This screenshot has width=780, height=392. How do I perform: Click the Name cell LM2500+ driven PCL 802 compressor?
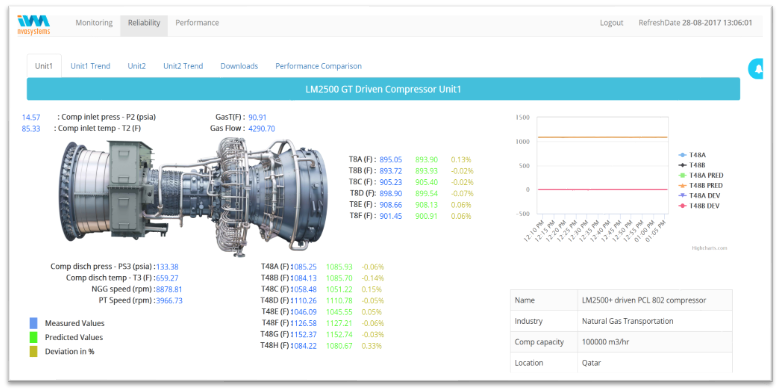[x=655, y=300]
